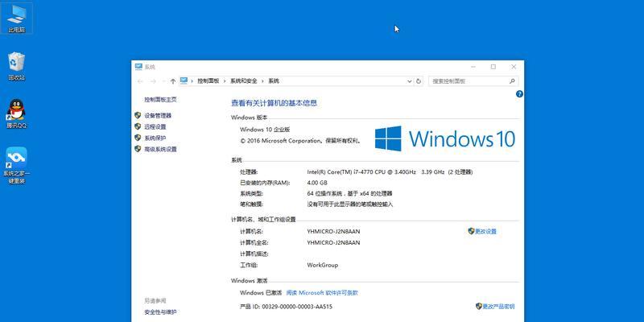Open 设备管理器 from the sidebar
The image size is (644, 322).
pos(158,116)
